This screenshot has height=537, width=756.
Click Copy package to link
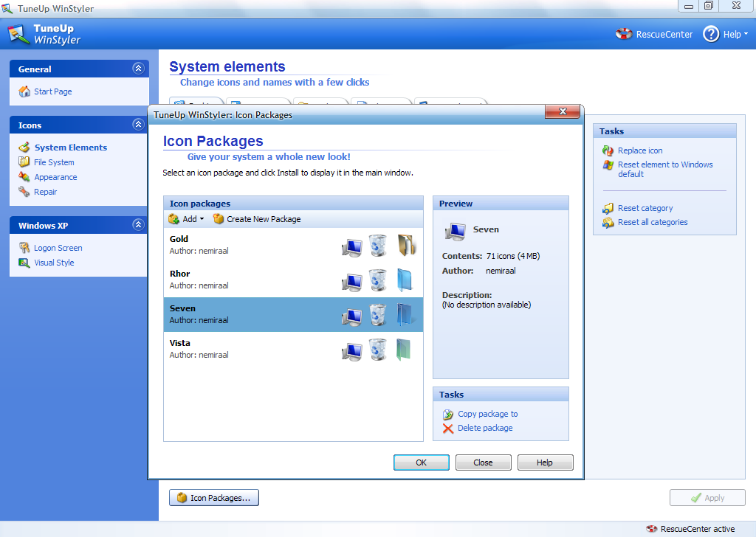487,414
